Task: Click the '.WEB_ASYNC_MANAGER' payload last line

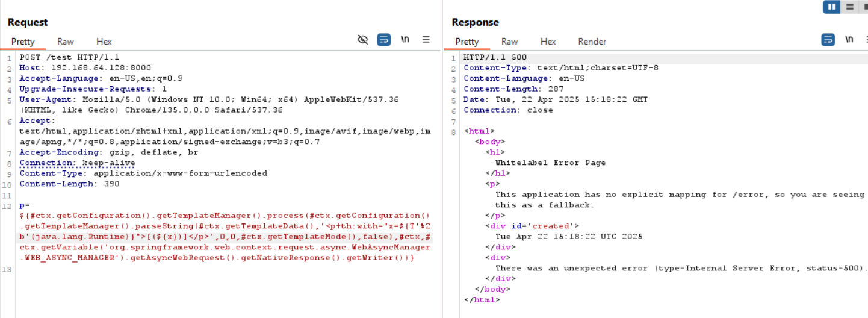Action: coord(217,258)
